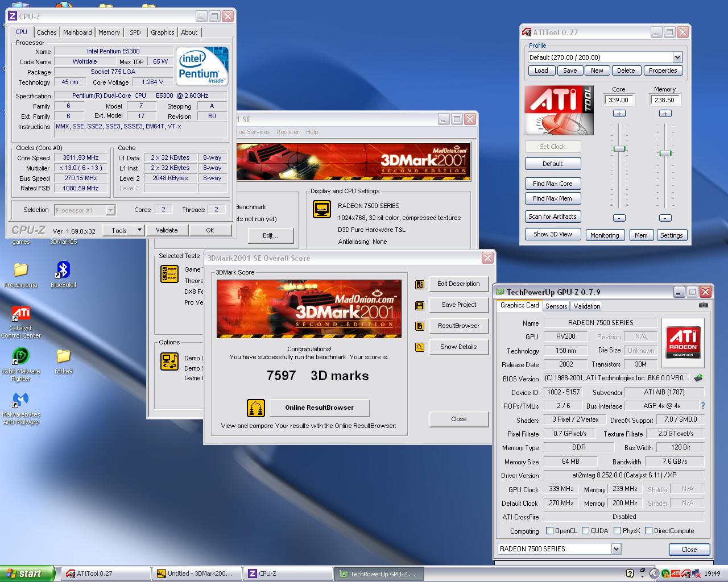Screen dimensions: 728x582
Task: Enable the DirectCompute checkbox in GPU-Z
Action: point(648,531)
